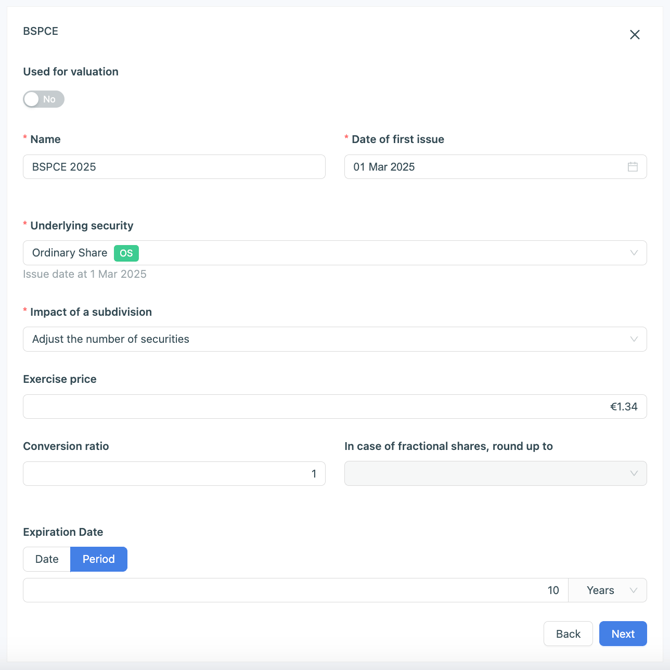Switch Expiration Date to Date tab
This screenshot has width=670, height=670.
coord(47,559)
